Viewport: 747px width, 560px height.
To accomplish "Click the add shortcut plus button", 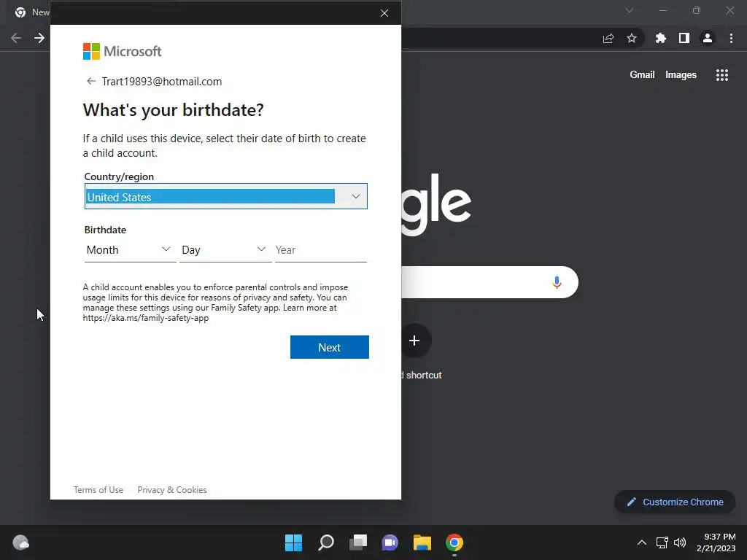I will pyautogui.click(x=414, y=341).
